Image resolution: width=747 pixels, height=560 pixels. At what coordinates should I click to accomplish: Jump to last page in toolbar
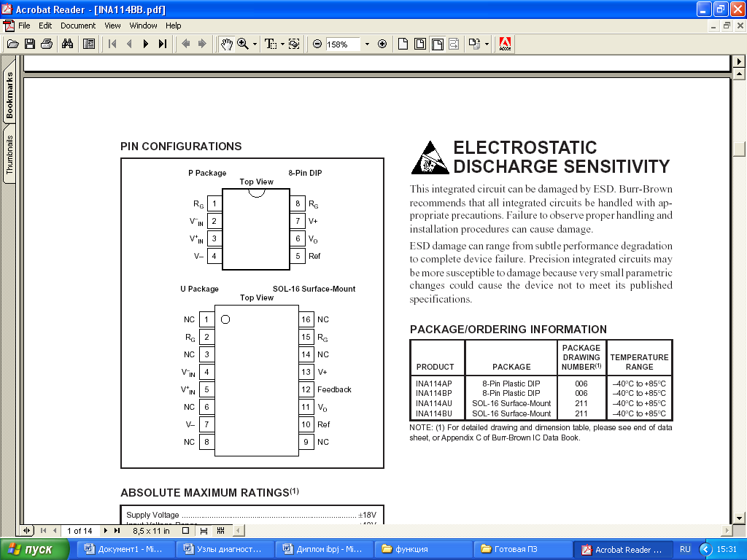tap(163, 44)
